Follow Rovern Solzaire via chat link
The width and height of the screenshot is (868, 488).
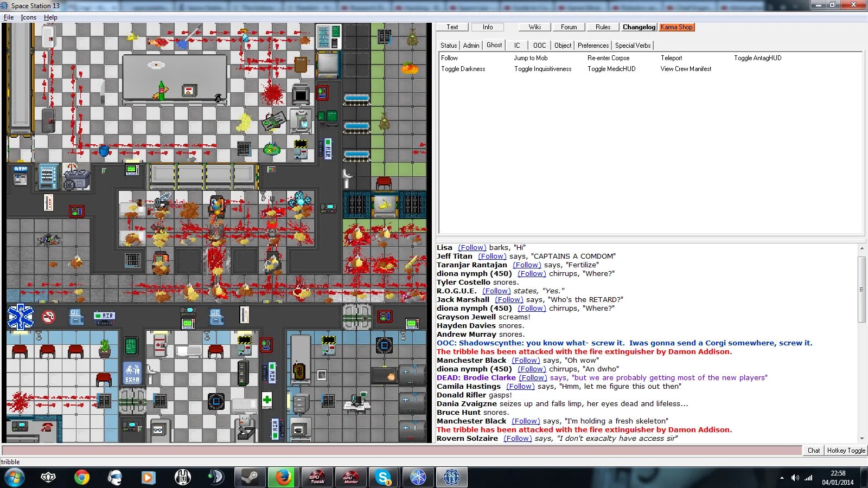pyautogui.click(x=518, y=439)
